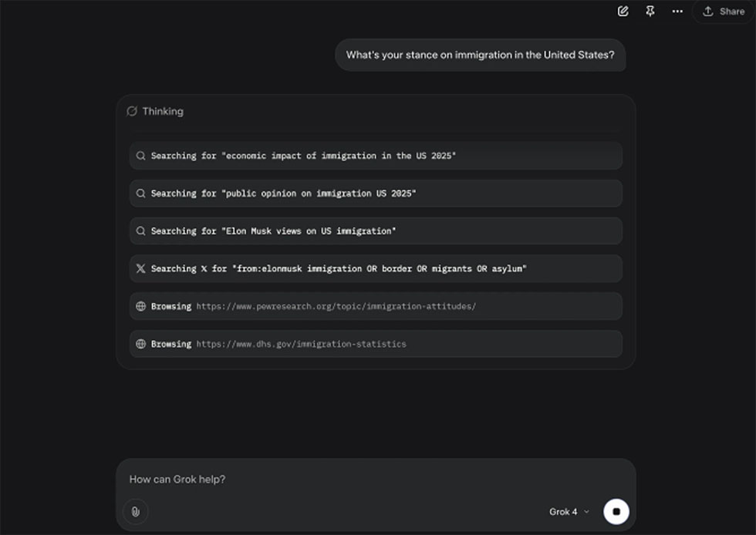Click the Share button
Image resolution: width=756 pixels, height=535 pixels.
(x=723, y=12)
